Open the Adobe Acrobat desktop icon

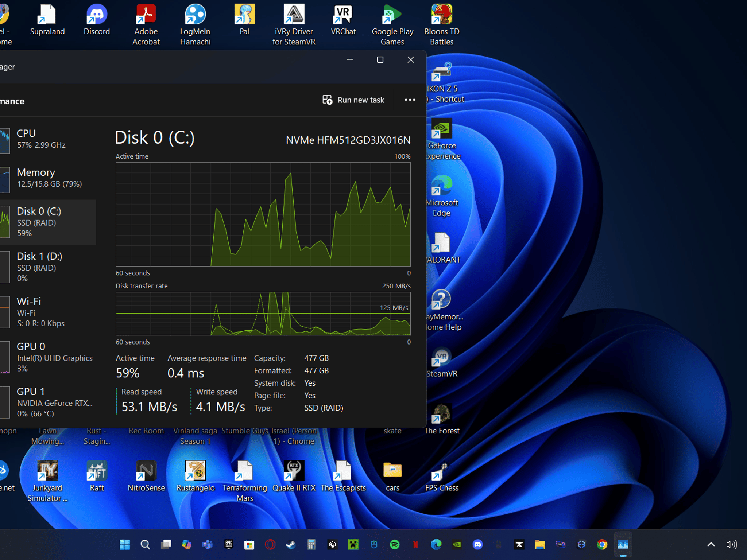[x=146, y=25]
